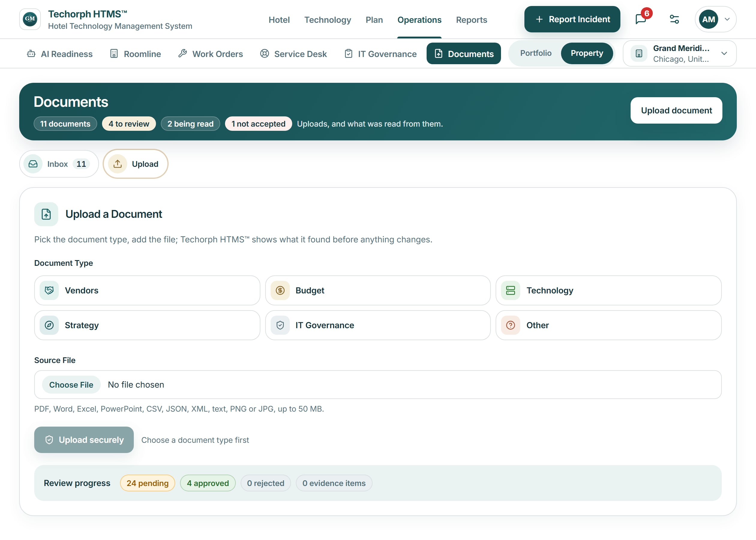Open the Reports main menu

(x=471, y=19)
